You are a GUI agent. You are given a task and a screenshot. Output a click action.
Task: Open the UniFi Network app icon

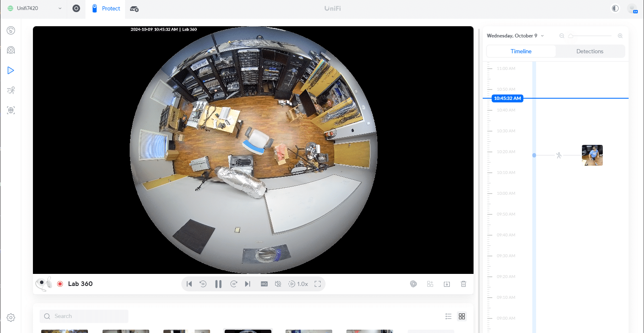click(x=76, y=8)
